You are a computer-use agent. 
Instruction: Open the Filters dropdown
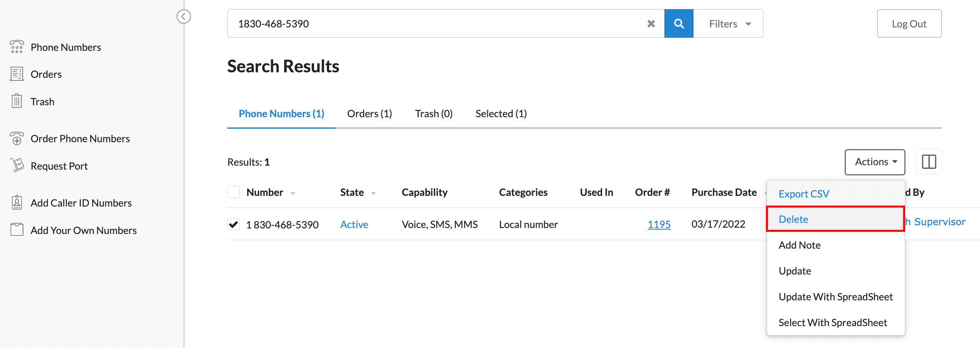729,24
